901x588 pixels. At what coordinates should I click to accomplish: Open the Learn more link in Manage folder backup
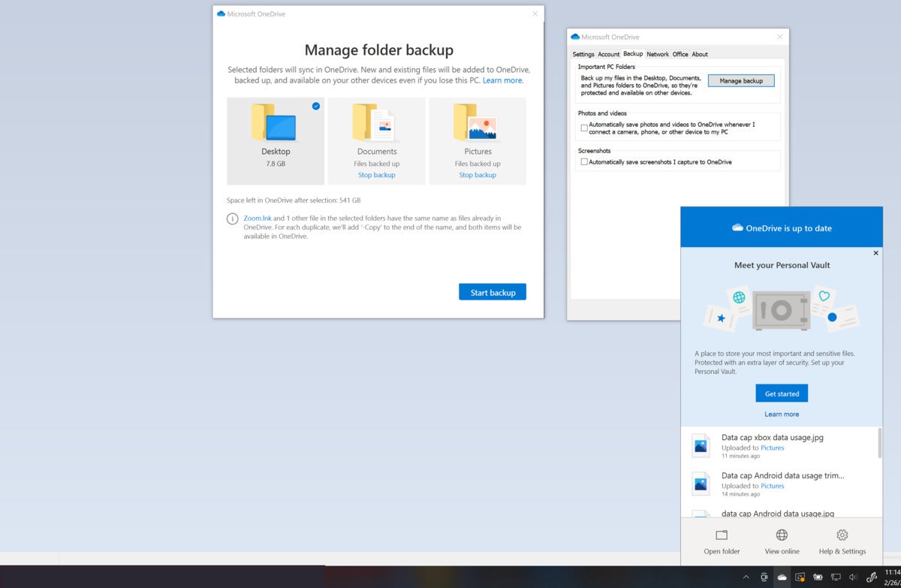click(x=502, y=80)
